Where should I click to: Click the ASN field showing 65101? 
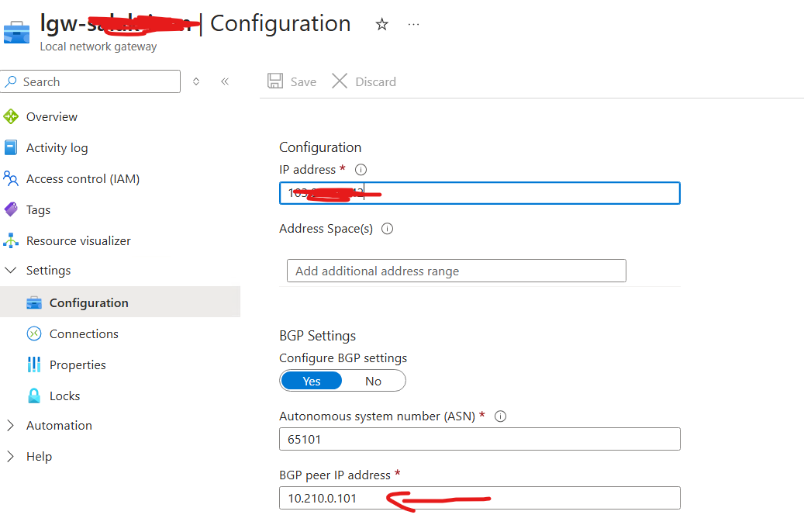[480, 439]
